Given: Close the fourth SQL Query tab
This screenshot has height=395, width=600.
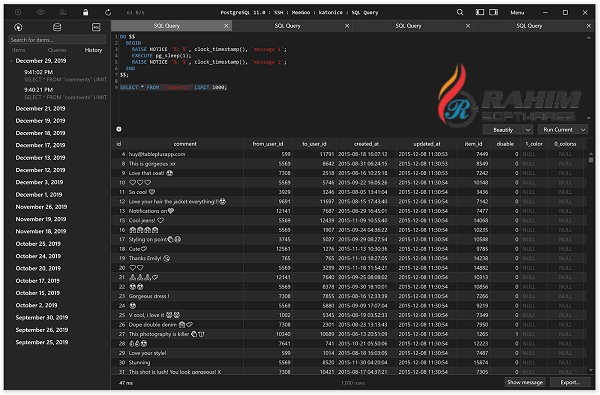Looking at the screenshot, I should (x=589, y=26).
